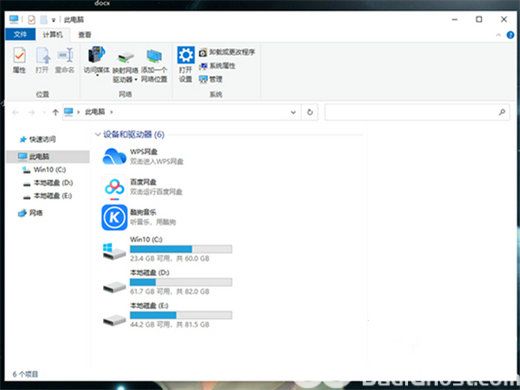Click the Back navigation arrow
Screen dimensions: 520x390
(15, 112)
